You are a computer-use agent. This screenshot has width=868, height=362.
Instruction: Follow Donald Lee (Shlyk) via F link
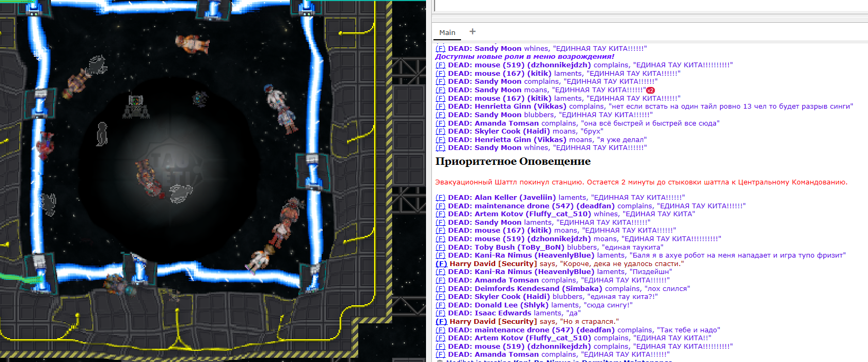(440, 305)
